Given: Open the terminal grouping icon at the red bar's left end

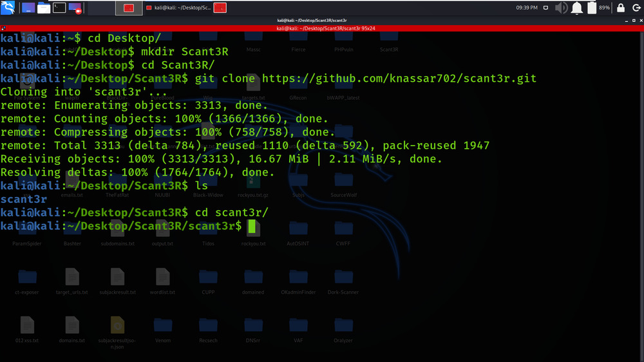Looking at the screenshot, I should tap(3, 28).
